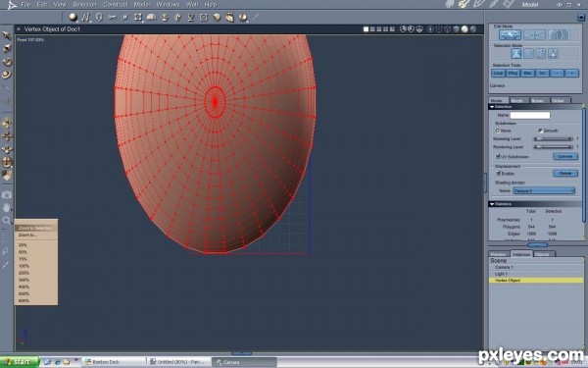Click the scissors cut tool

click(112, 17)
